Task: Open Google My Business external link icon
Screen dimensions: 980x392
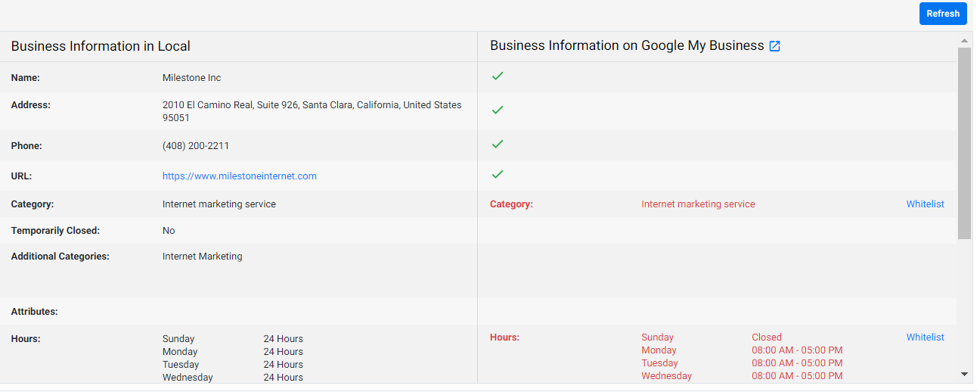Action: tap(774, 46)
